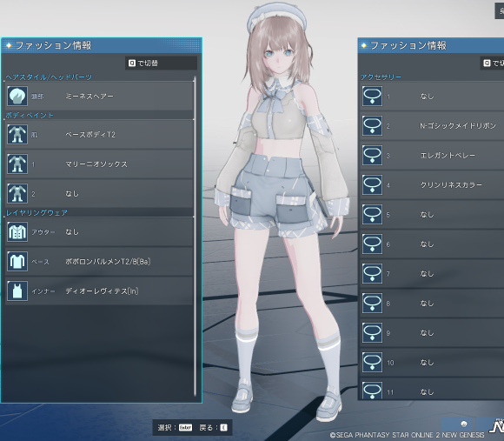Click the innerwear tank top icon

(x=17, y=291)
